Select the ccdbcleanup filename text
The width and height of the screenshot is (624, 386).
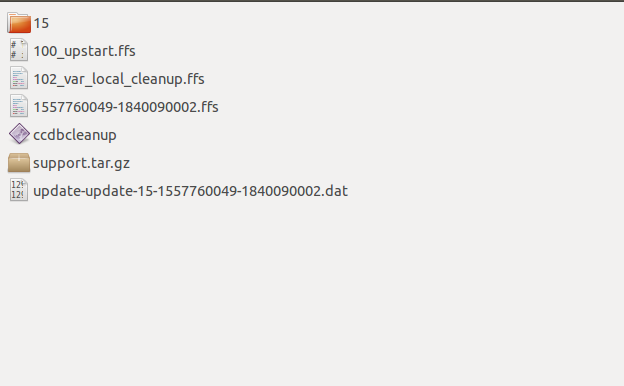75,135
